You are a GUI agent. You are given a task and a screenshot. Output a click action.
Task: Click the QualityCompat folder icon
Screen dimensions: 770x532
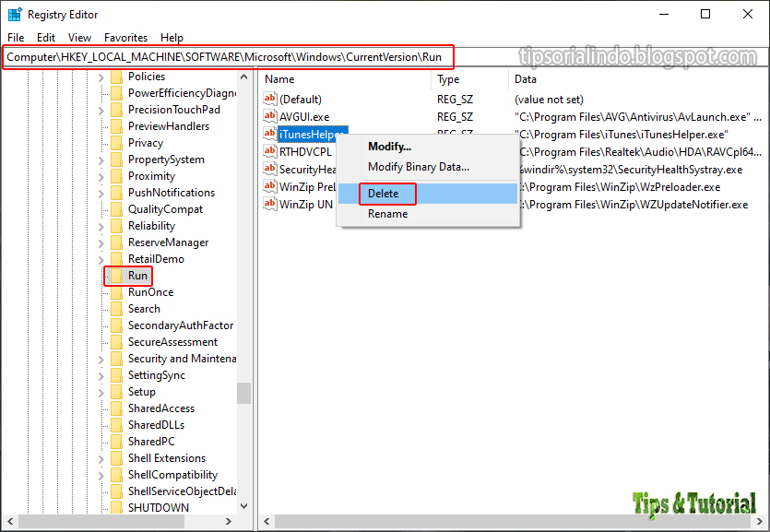coord(116,209)
